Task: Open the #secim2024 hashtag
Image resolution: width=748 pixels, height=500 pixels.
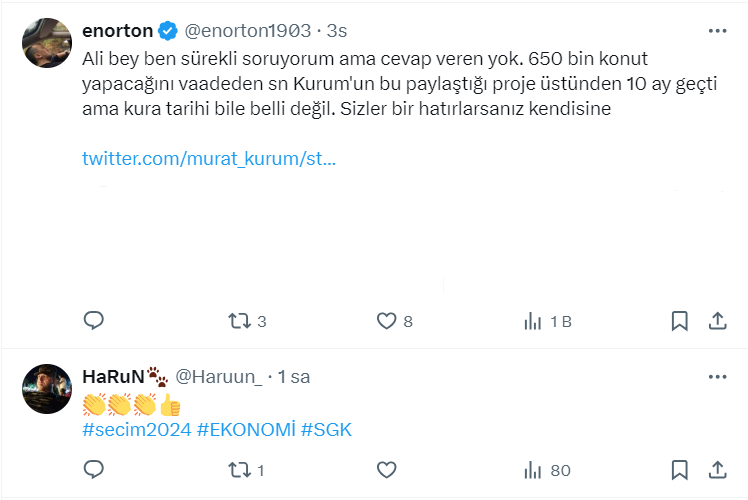Action: click(137, 429)
